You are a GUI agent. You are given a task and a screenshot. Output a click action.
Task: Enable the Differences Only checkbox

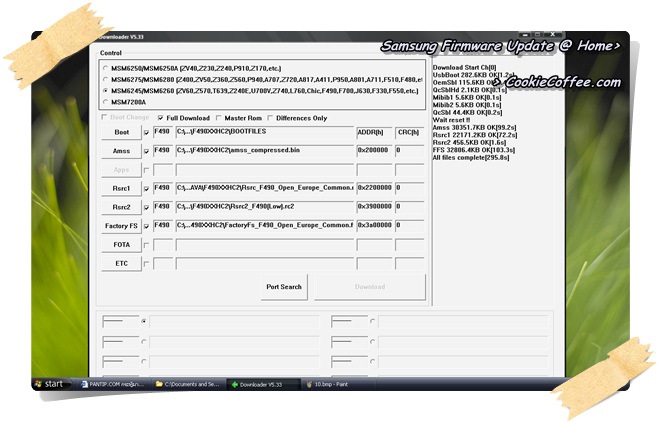click(270, 118)
